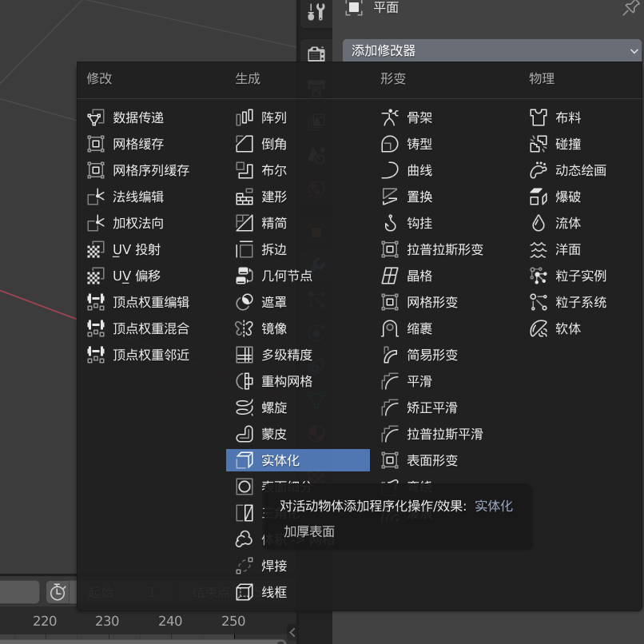Click the 焊接 weld modifier icon
The width and height of the screenshot is (644, 644).
point(244,566)
